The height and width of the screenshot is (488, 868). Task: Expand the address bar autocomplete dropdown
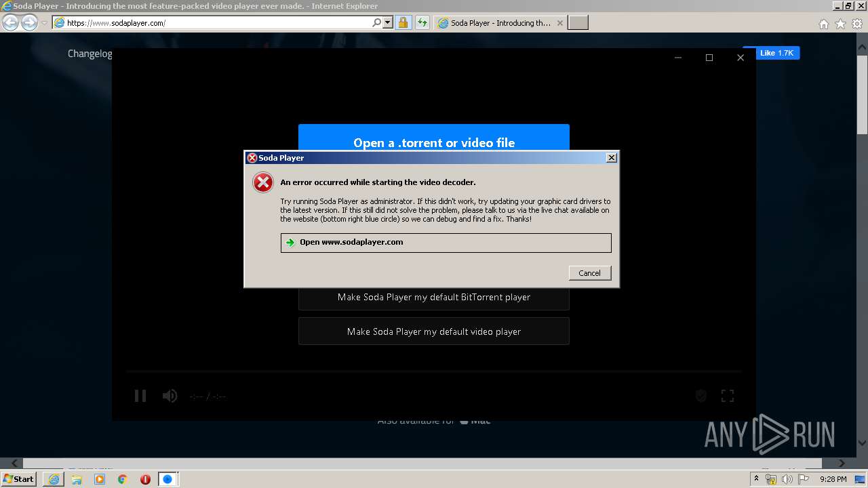[x=388, y=22]
